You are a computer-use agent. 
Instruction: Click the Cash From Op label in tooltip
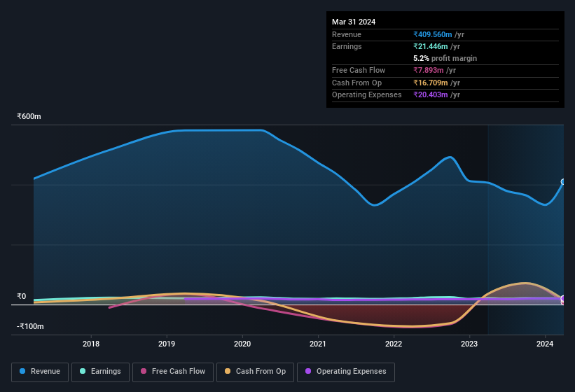356,83
